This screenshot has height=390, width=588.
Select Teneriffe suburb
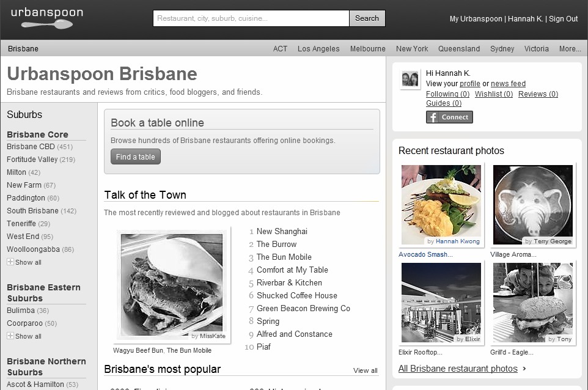(x=21, y=224)
